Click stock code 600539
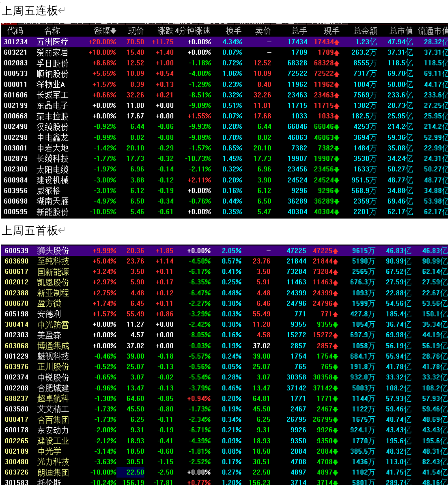The image size is (448, 485). point(17,251)
